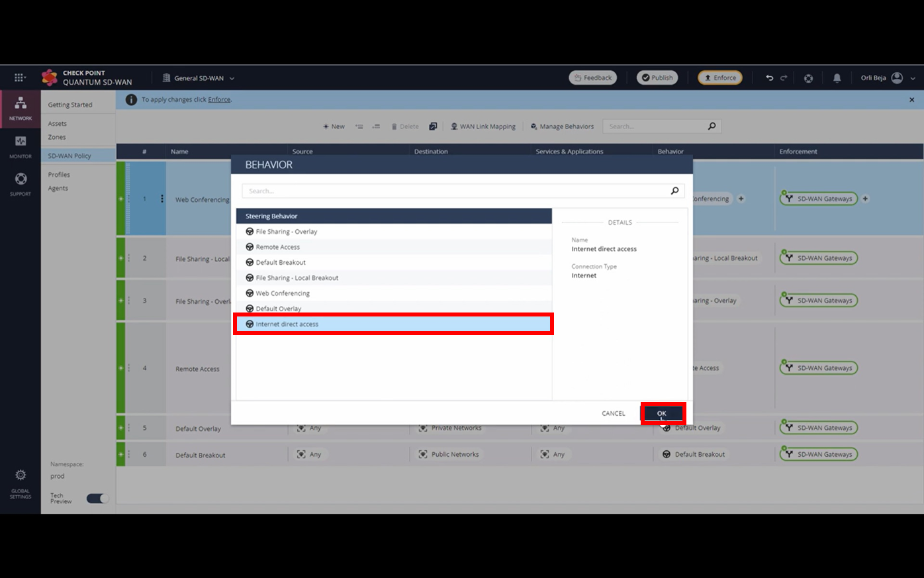Open Getting Started page
The height and width of the screenshot is (578, 924).
(x=70, y=105)
